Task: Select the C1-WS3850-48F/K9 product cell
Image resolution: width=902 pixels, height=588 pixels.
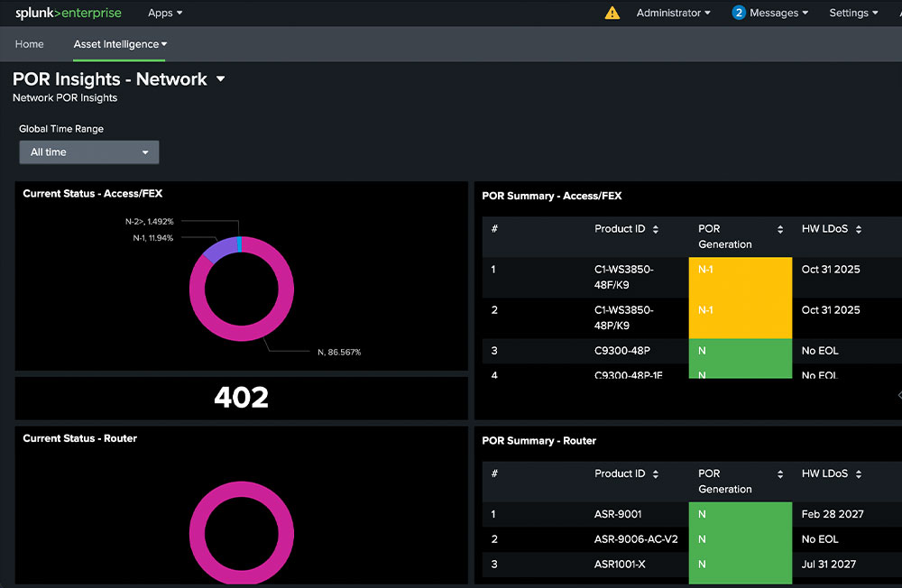Action: [x=623, y=277]
